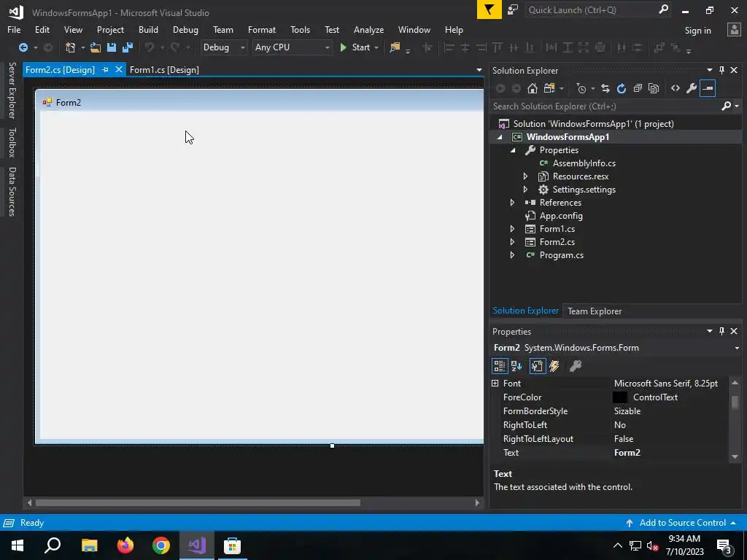The image size is (747, 560).
Task: Toggle auto-hide pin on Solution Explorer panel
Action: tap(721, 70)
